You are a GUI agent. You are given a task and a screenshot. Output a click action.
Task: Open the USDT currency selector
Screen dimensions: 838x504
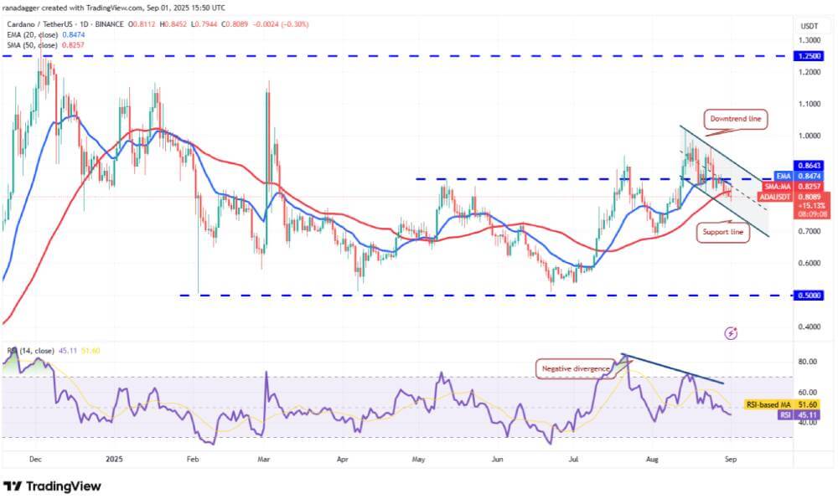pos(810,26)
